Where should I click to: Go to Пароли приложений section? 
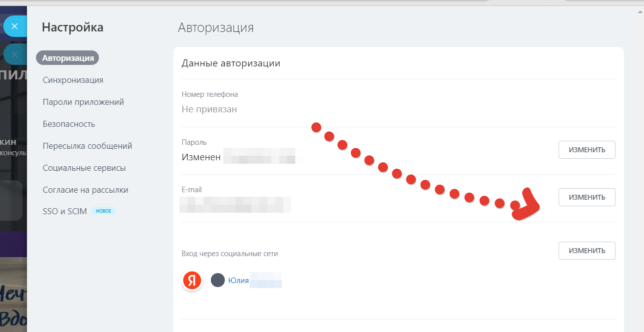(x=83, y=102)
